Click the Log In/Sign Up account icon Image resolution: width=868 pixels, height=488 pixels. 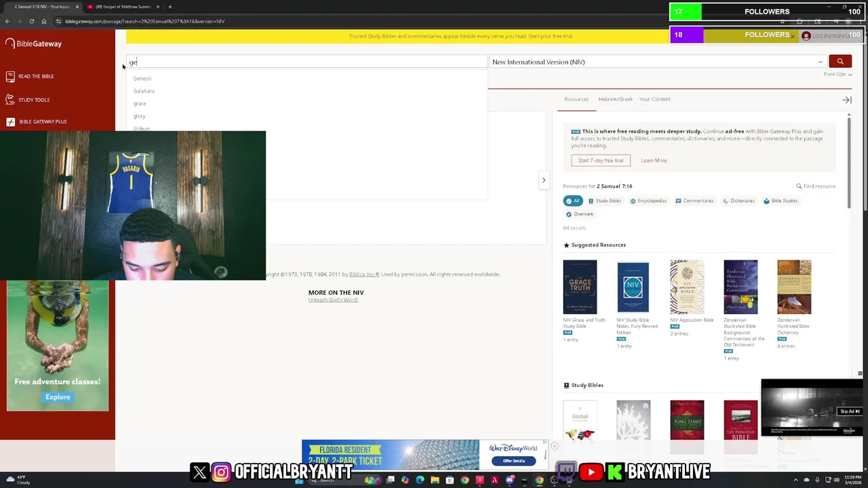806,36
